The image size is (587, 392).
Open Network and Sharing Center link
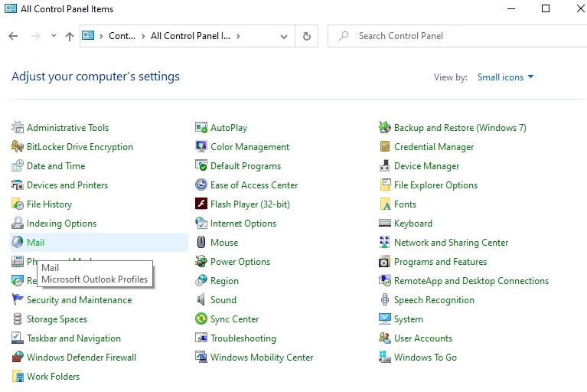pyautogui.click(x=451, y=242)
